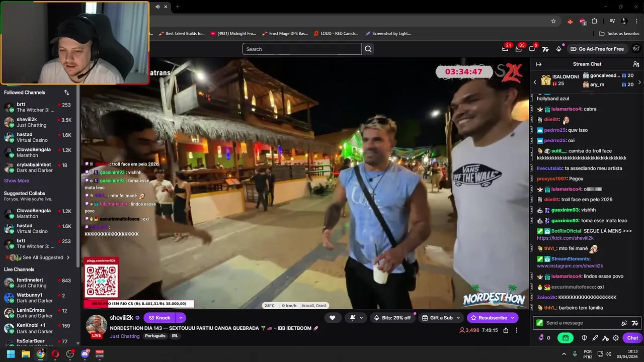Viewport: 644px width, 362px height.
Task: Click Get Bits diamond icon in header
Action: (x=558, y=49)
